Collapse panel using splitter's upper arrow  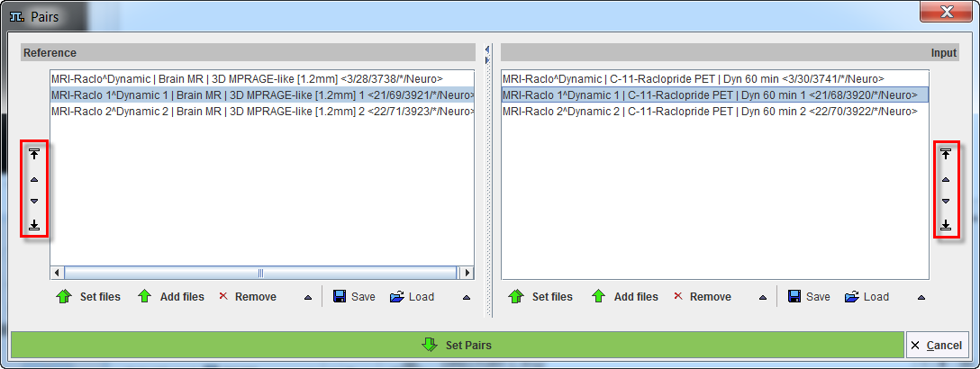pos(487,49)
